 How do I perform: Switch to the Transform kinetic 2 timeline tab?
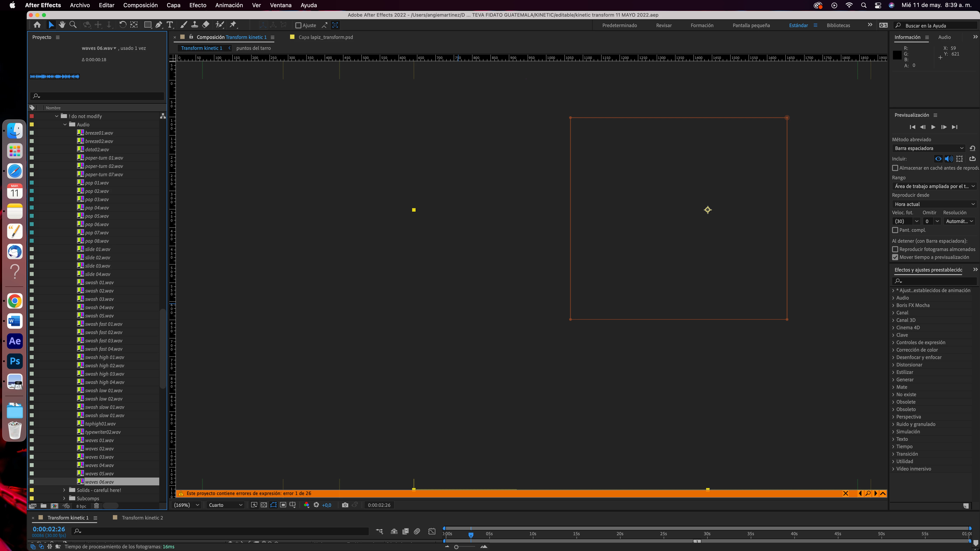[142, 518]
